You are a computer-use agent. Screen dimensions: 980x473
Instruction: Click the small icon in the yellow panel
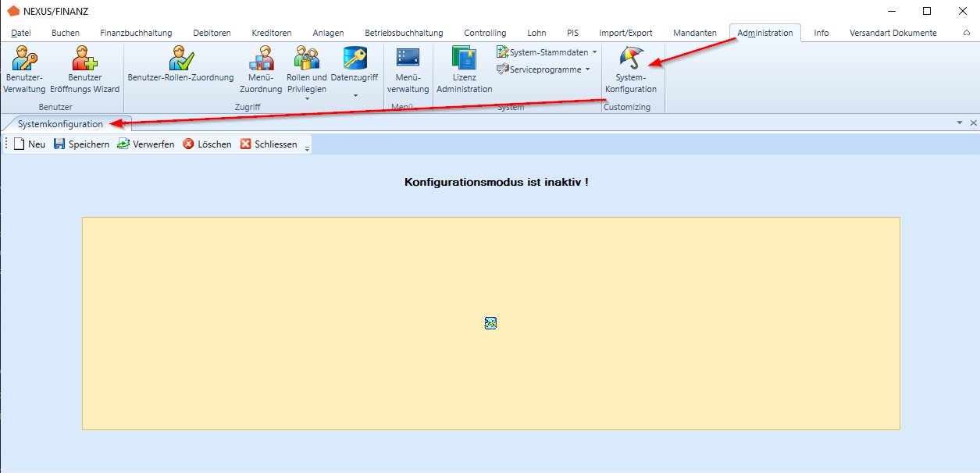[490, 323]
